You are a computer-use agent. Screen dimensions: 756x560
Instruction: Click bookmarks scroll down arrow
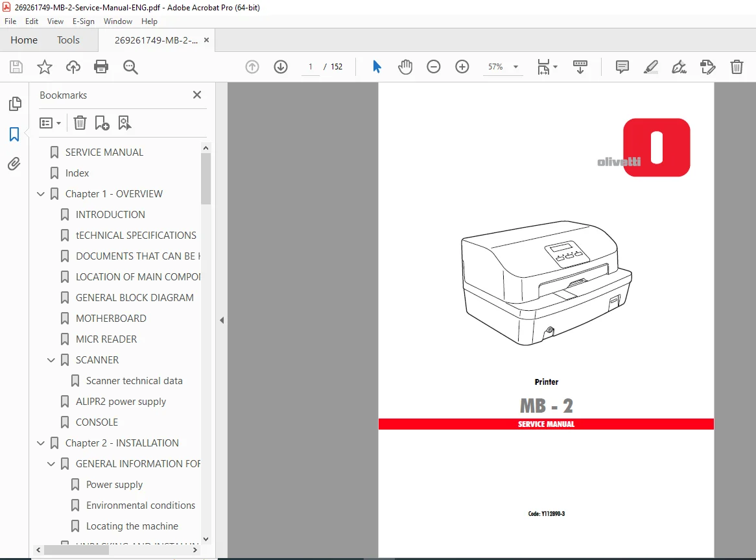pos(206,539)
